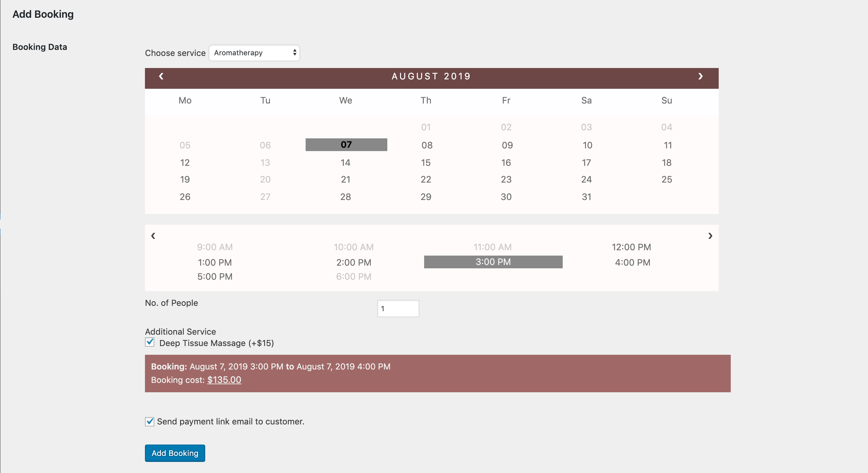Select August 14 on the calendar
Viewport: 868px width, 473px height.
point(345,162)
